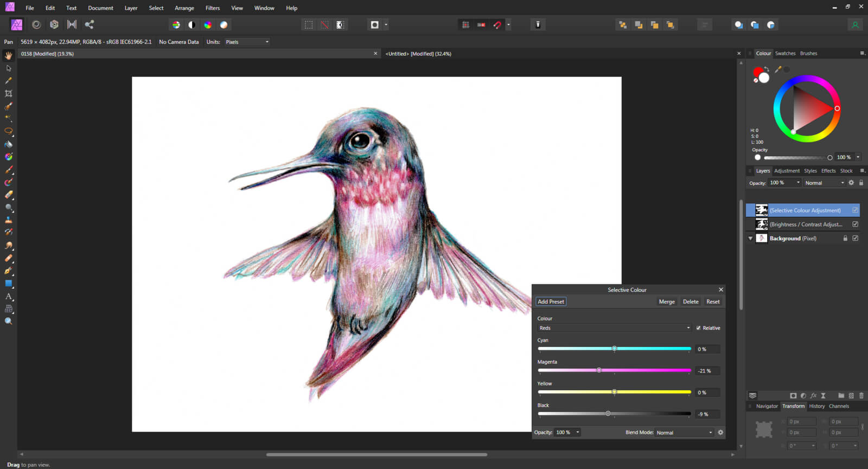Apply Auto Colours rainbow circle icon
Screen dimensions: 868x469
208,25
